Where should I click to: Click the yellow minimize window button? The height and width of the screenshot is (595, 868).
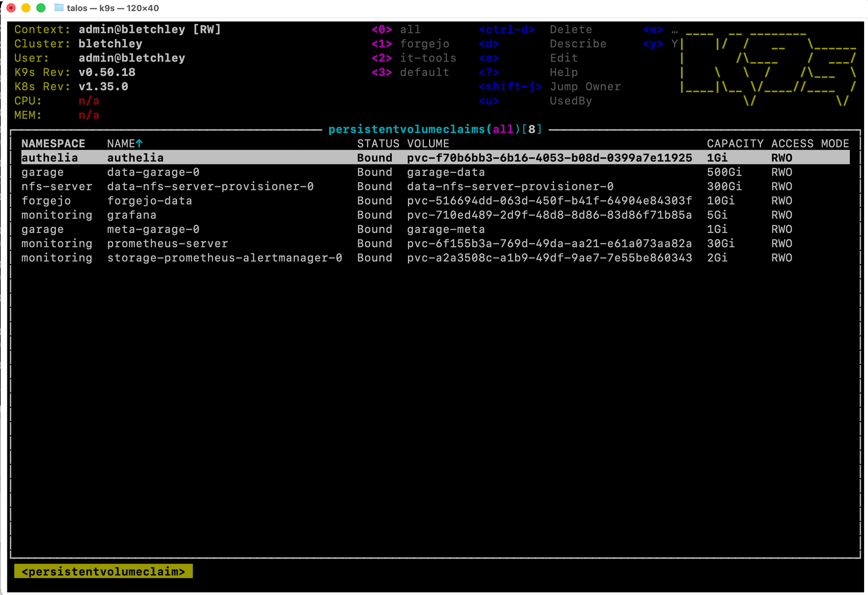pos(26,8)
